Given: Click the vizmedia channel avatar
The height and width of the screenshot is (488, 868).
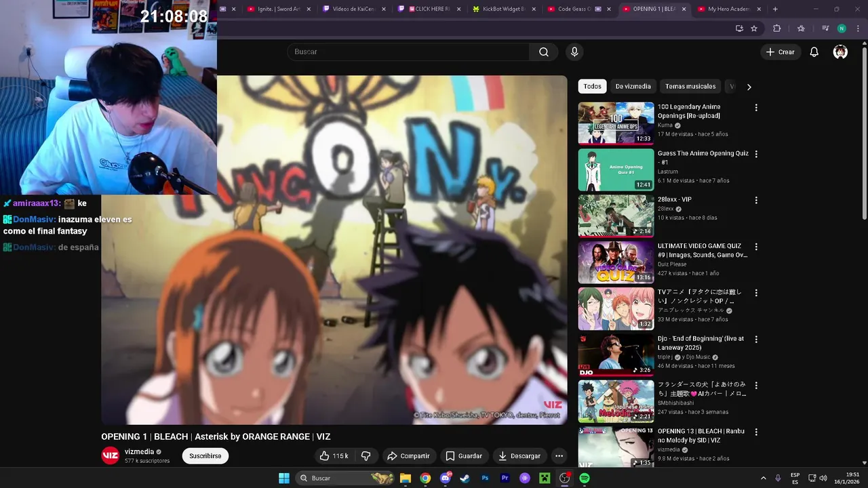Looking at the screenshot, I should point(110,455).
